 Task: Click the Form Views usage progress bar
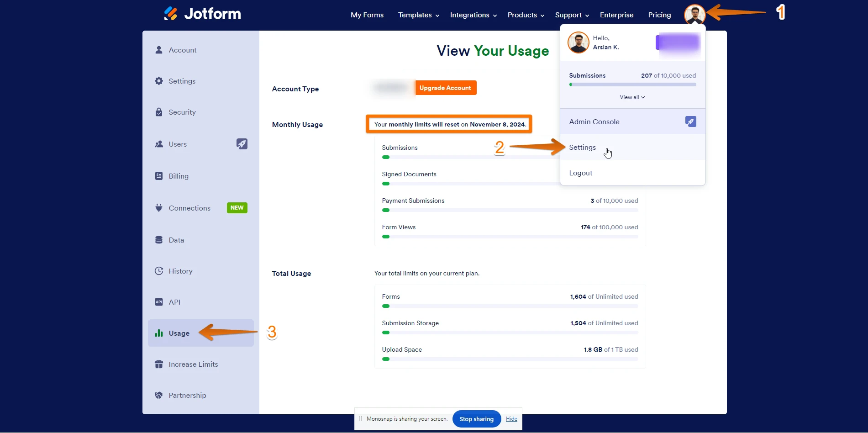[510, 237]
